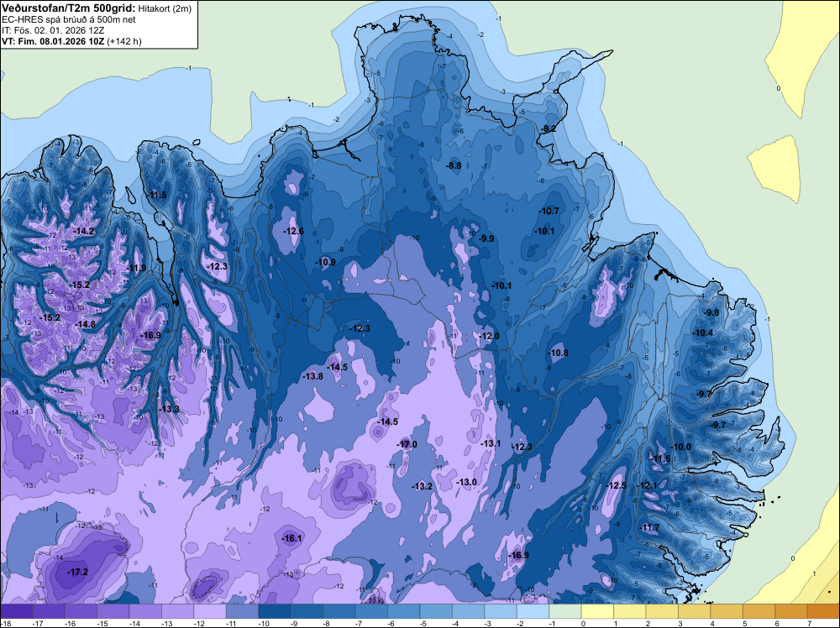
Task: Click the -9.9 temperature value
Action: [x=486, y=238]
